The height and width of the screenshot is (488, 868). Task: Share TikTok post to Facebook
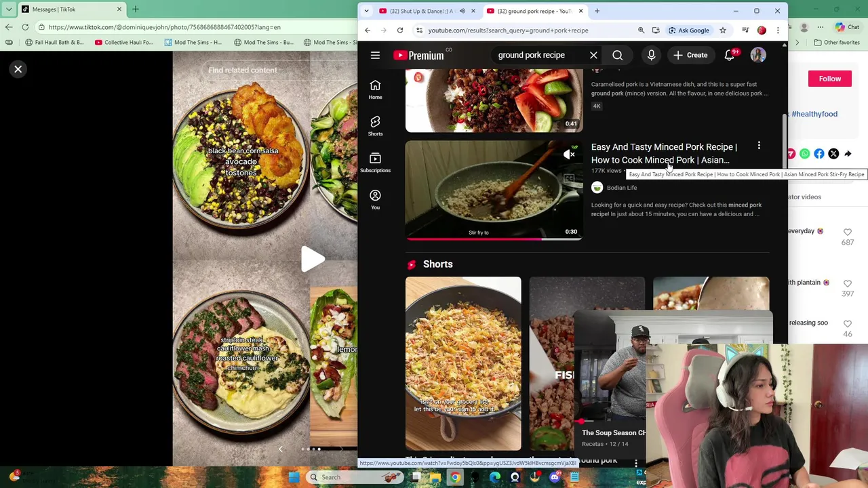click(819, 154)
